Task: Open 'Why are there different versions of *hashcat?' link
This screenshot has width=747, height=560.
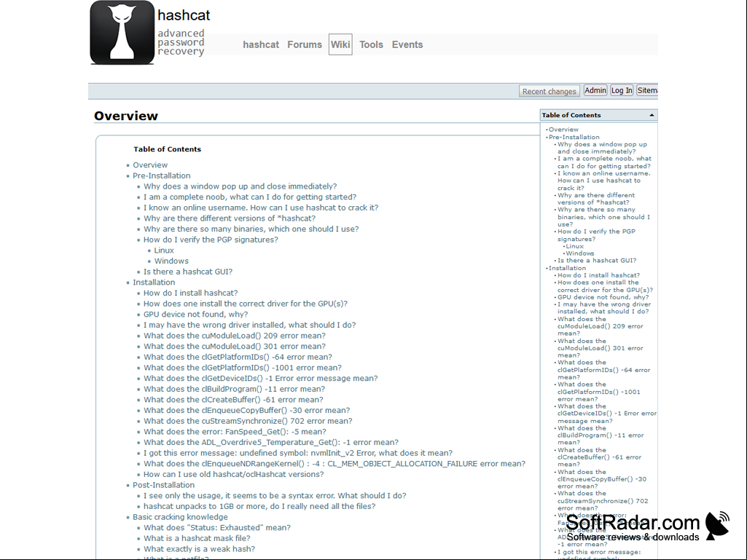Action: point(230,218)
